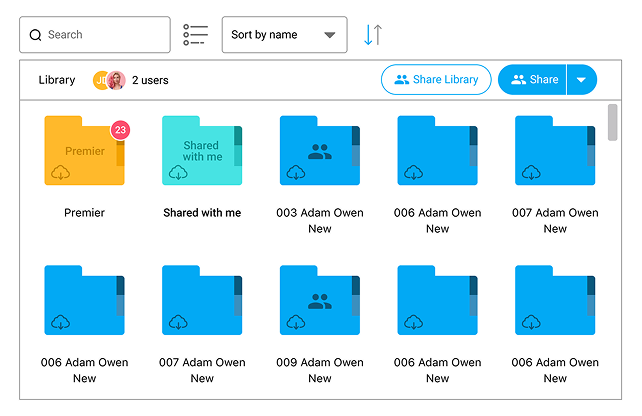Open the yellow Premier folder
Image resolution: width=642 pixels, height=416 pixels.
click(x=84, y=150)
